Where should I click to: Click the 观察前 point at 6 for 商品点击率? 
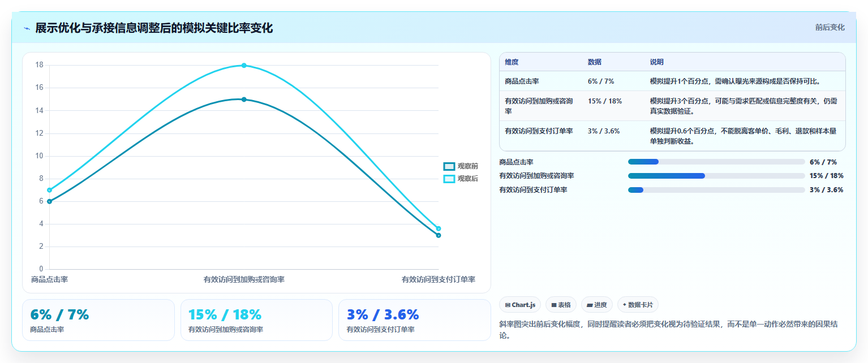[x=50, y=201]
